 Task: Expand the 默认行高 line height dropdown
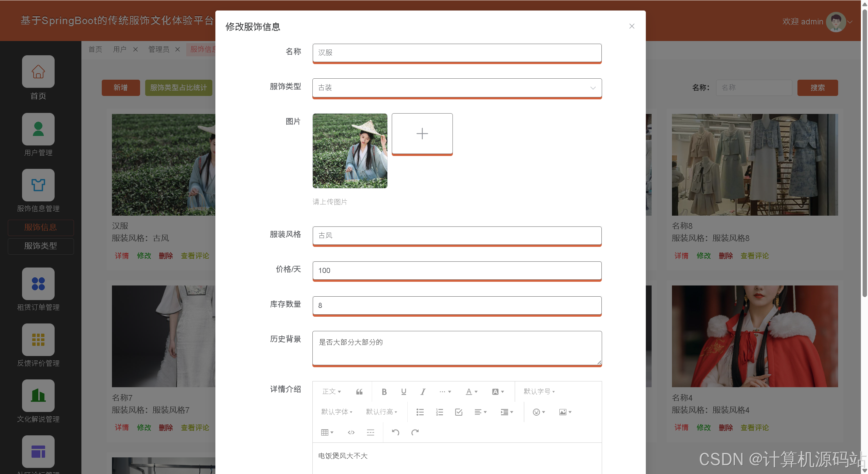pyautogui.click(x=381, y=412)
